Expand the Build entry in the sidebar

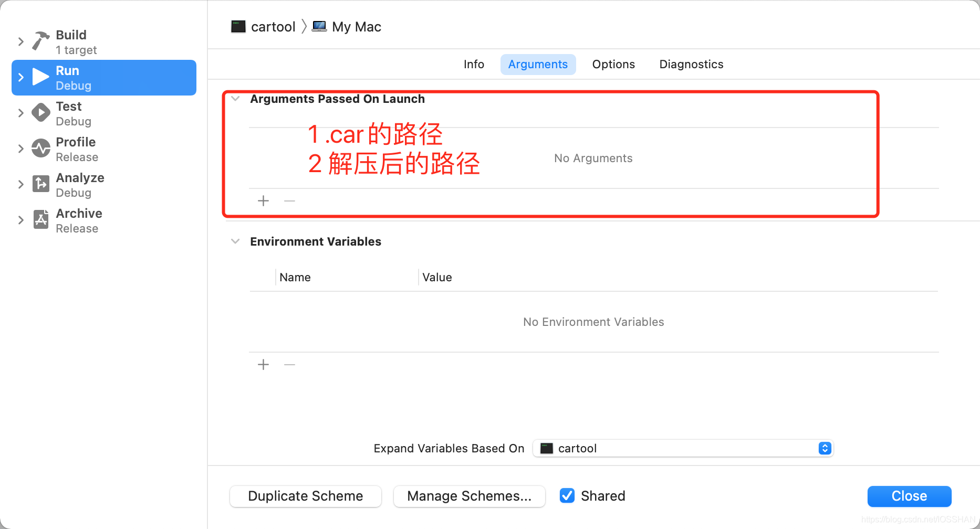pos(20,41)
